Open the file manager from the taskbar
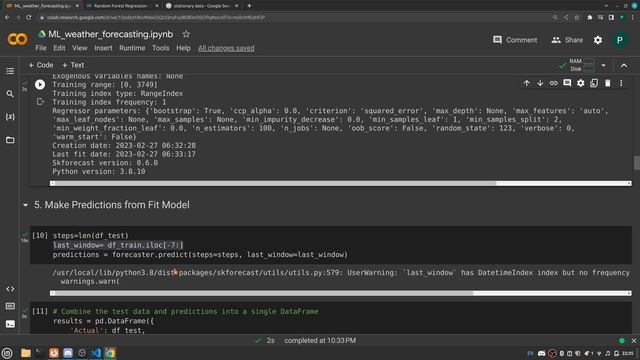This screenshot has height=360, width=640. point(25,353)
